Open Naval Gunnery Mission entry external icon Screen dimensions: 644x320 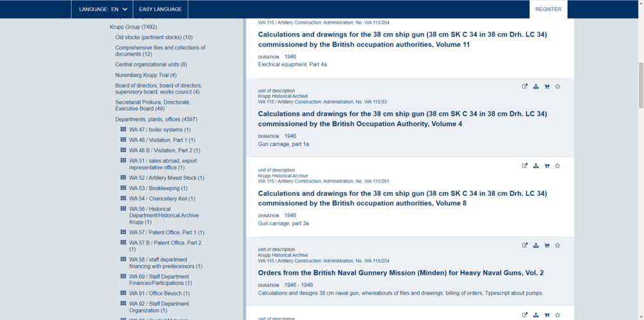tap(524, 245)
